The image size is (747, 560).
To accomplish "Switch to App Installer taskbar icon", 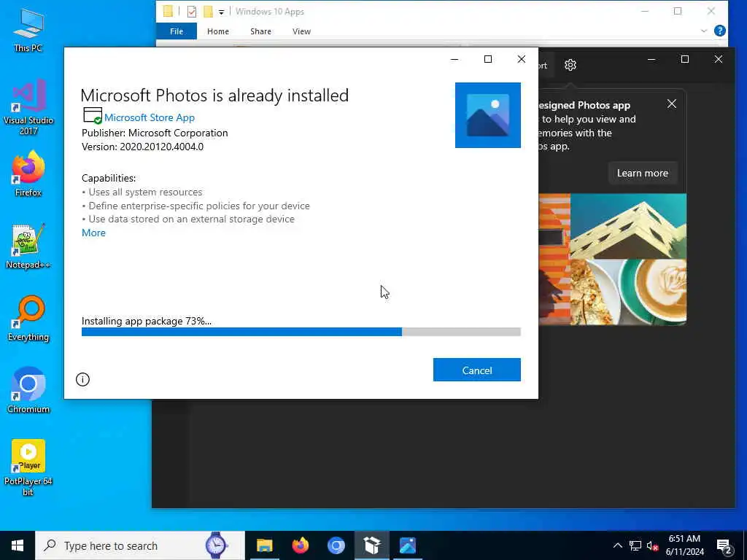I will point(372,545).
